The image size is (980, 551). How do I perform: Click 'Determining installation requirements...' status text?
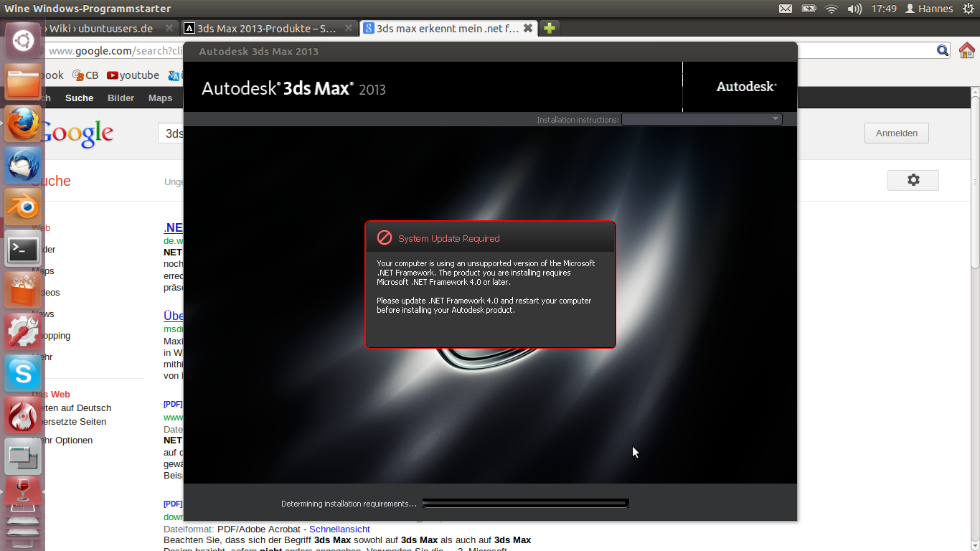coord(349,504)
